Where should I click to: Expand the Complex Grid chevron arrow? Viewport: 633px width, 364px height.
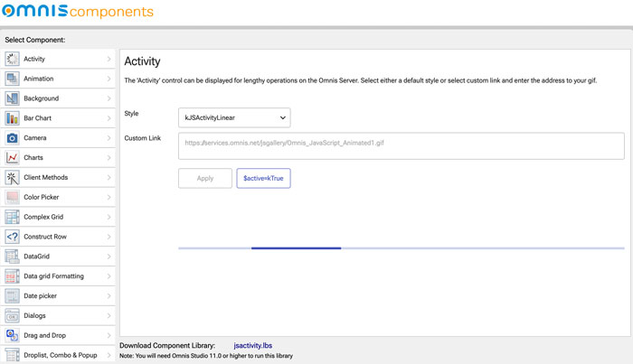pyautogui.click(x=109, y=217)
